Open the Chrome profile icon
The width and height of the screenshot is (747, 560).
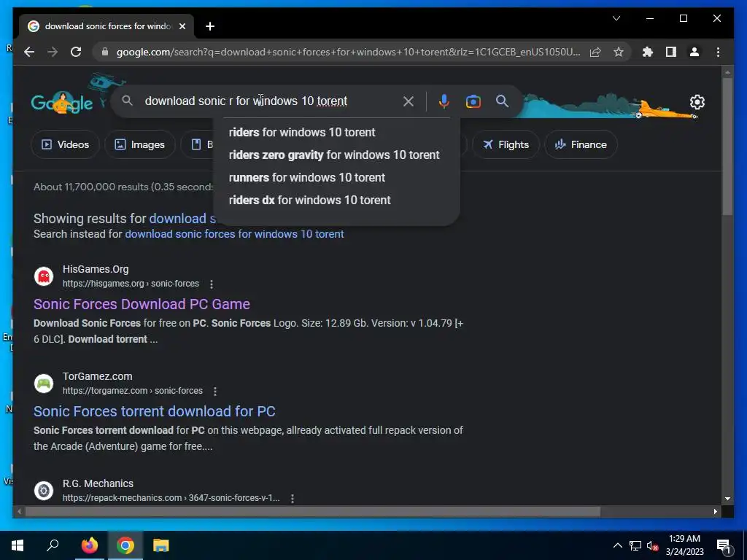(x=694, y=52)
